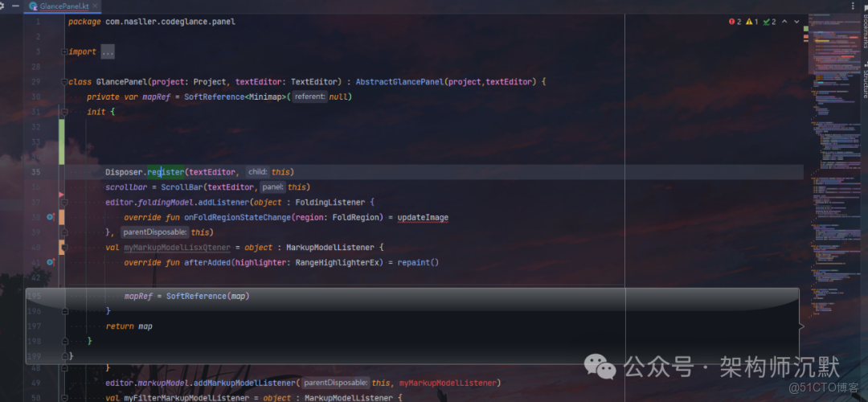Image resolution: width=868 pixels, height=402 pixels.
Task: Click 'myMarkupModelLisxQtener' variable name
Action: coord(178,248)
